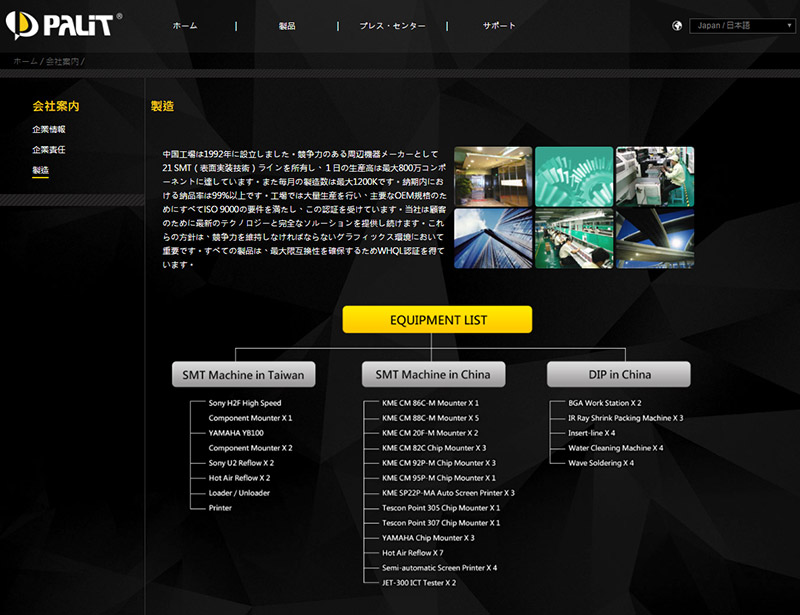Open the プレス・センター menu item
This screenshot has width=800, height=615.
point(392,26)
